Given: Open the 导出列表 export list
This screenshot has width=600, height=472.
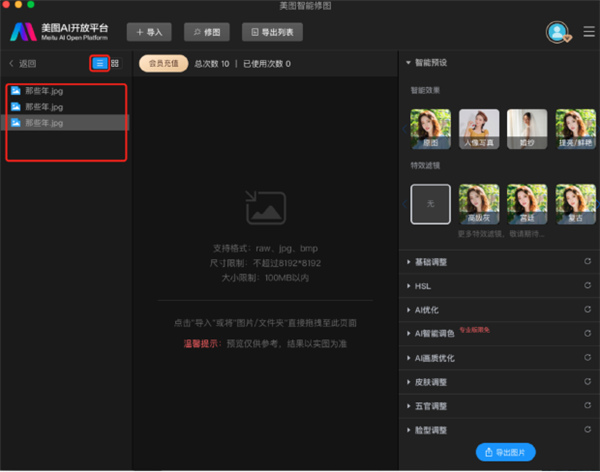Looking at the screenshot, I should [272, 32].
